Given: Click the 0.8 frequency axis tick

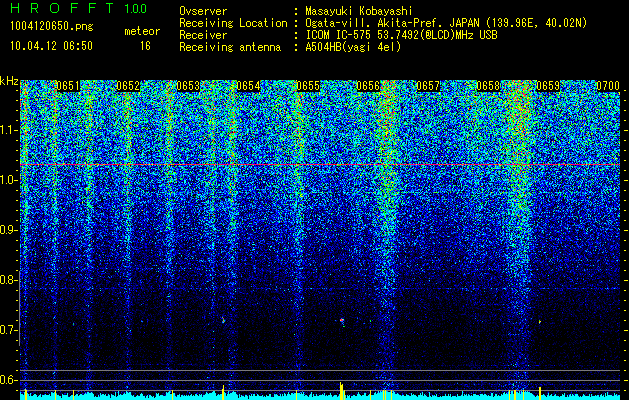Looking at the screenshot, I should tap(8, 280).
